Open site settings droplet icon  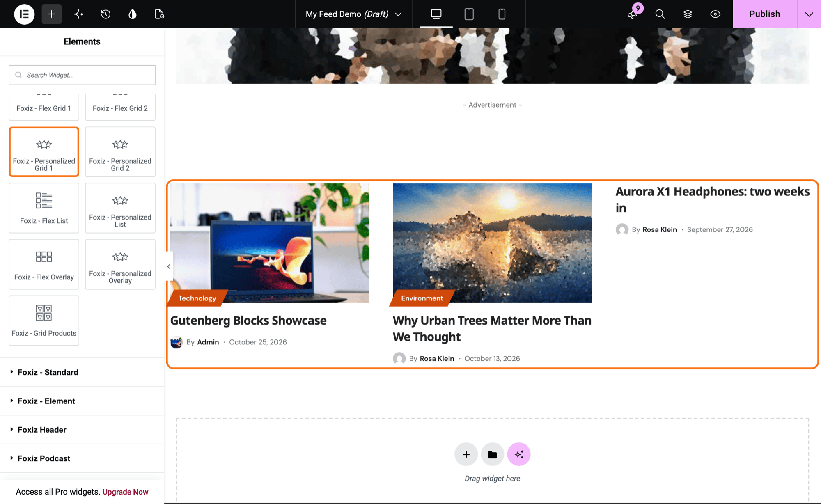(x=132, y=14)
